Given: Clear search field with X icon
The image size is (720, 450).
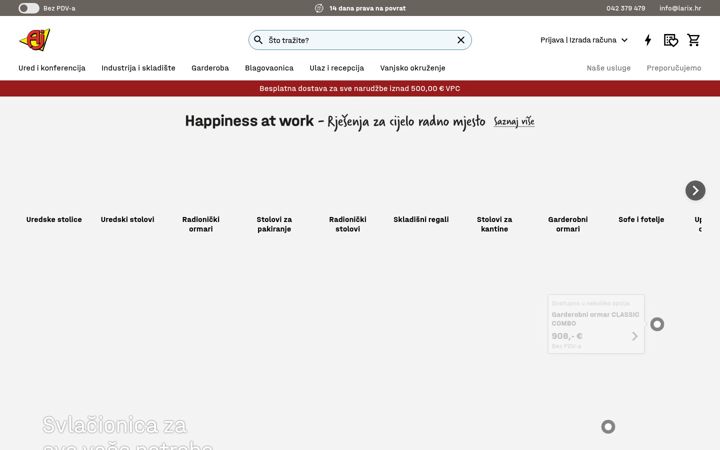Looking at the screenshot, I should click(x=461, y=40).
